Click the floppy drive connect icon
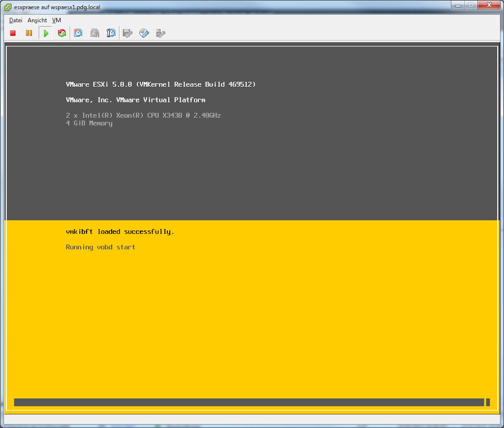This screenshot has width=504, height=428. point(128,33)
